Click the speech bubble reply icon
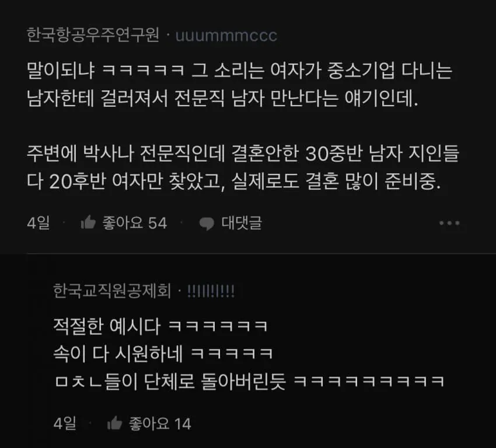Image resolution: width=496 pixels, height=448 pixels. [207, 223]
